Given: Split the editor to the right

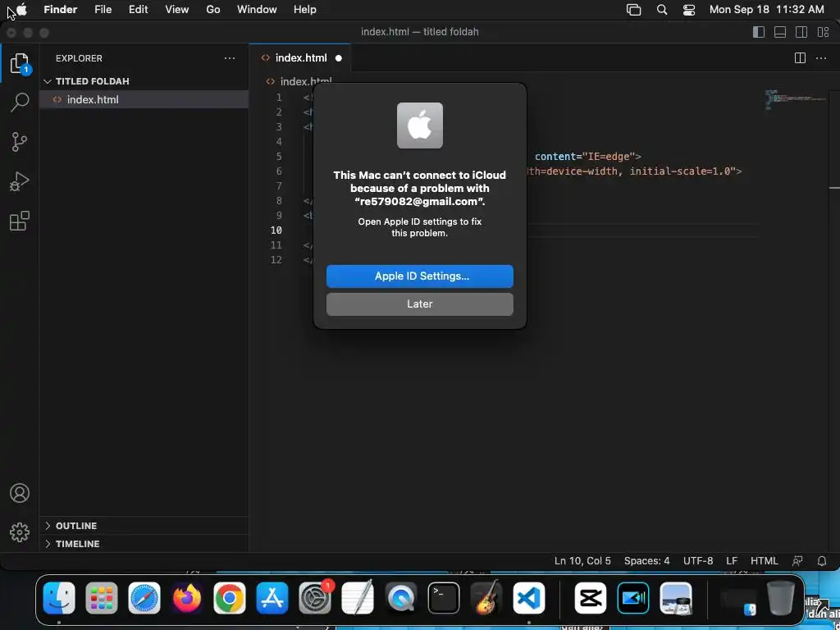Looking at the screenshot, I should click(x=800, y=58).
